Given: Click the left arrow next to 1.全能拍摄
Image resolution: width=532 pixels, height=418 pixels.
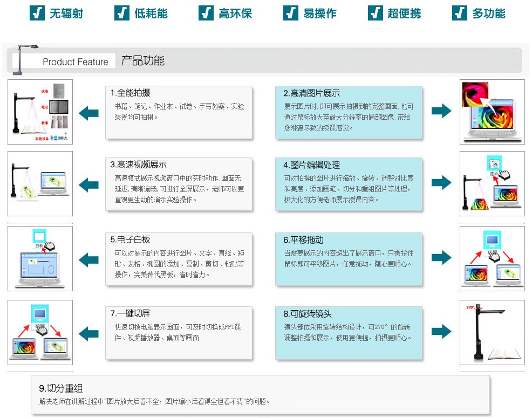Looking at the screenshot, I should (88, 113).
